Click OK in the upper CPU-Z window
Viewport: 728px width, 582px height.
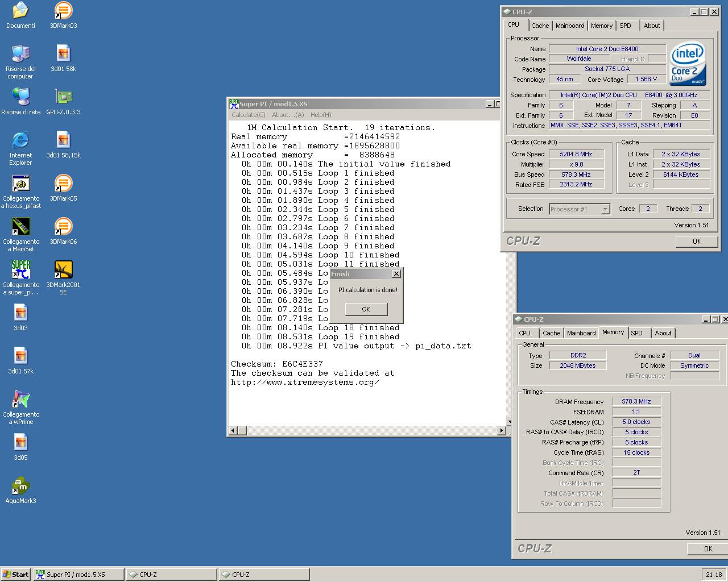pyautogui.click(x=697, y=242)
